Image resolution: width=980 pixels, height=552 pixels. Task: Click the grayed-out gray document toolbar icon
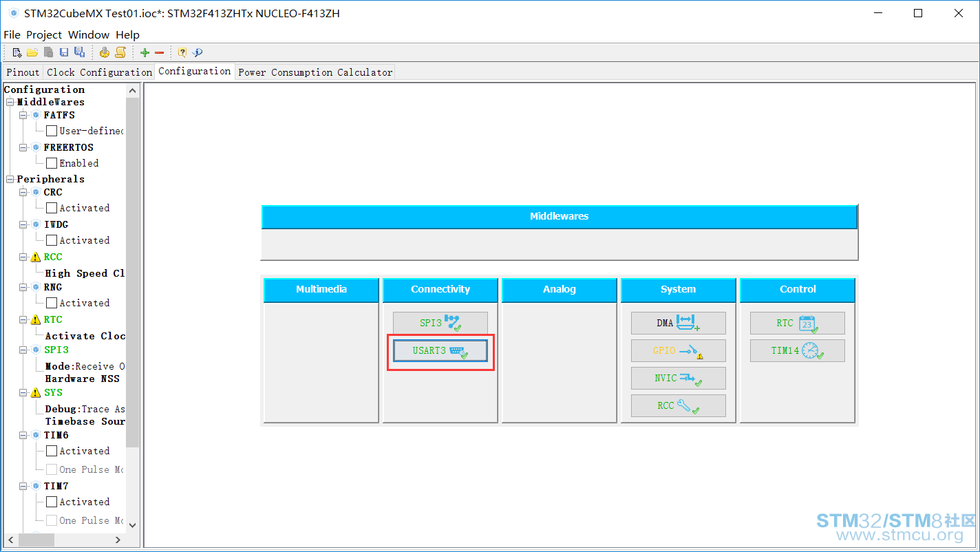[x=48, y=52]
